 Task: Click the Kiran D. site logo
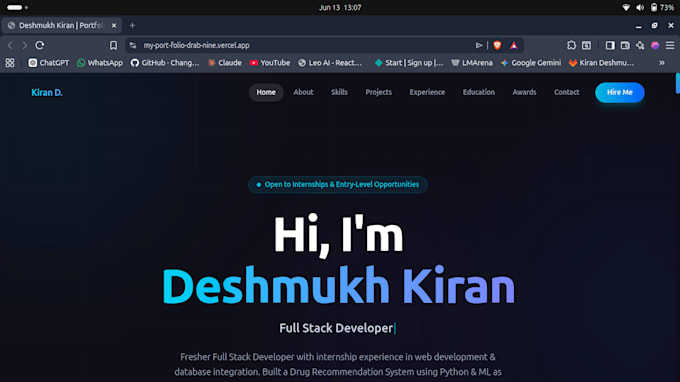[47, 92]
